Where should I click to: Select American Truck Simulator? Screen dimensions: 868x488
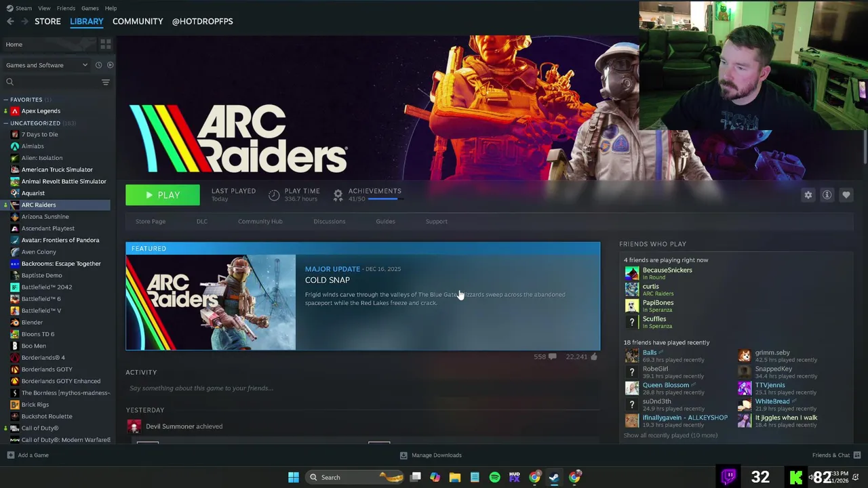click(x=57, y=169)
